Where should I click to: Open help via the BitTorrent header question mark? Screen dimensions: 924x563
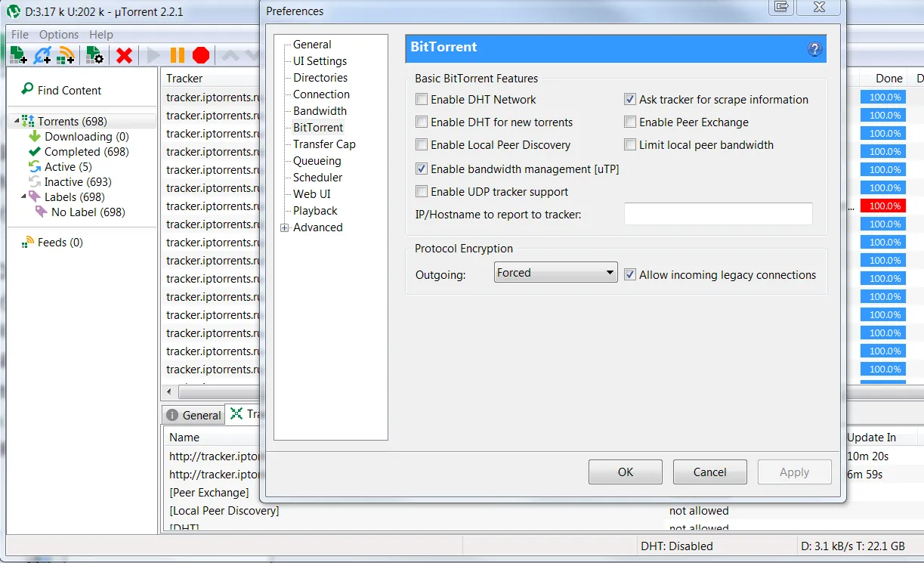coord(814,49)
